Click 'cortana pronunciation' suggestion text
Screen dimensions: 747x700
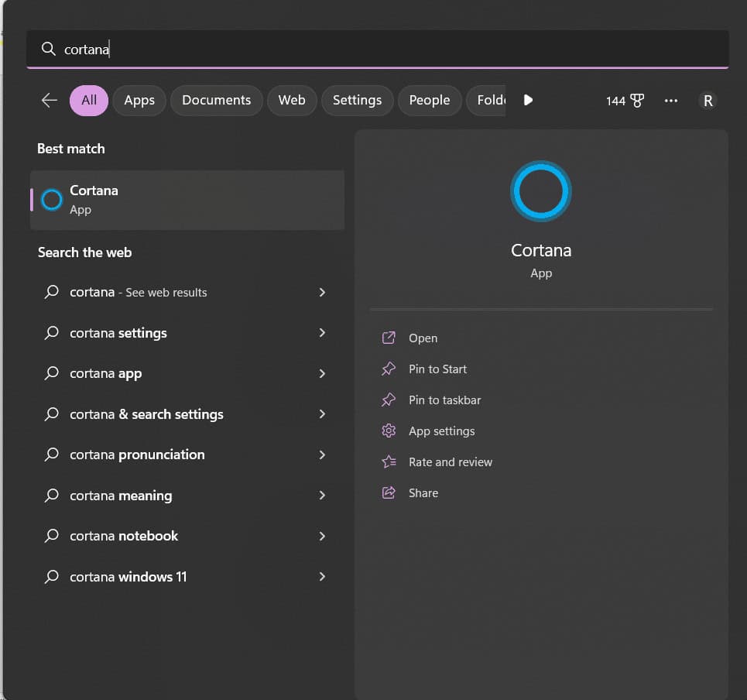(137, 455)
